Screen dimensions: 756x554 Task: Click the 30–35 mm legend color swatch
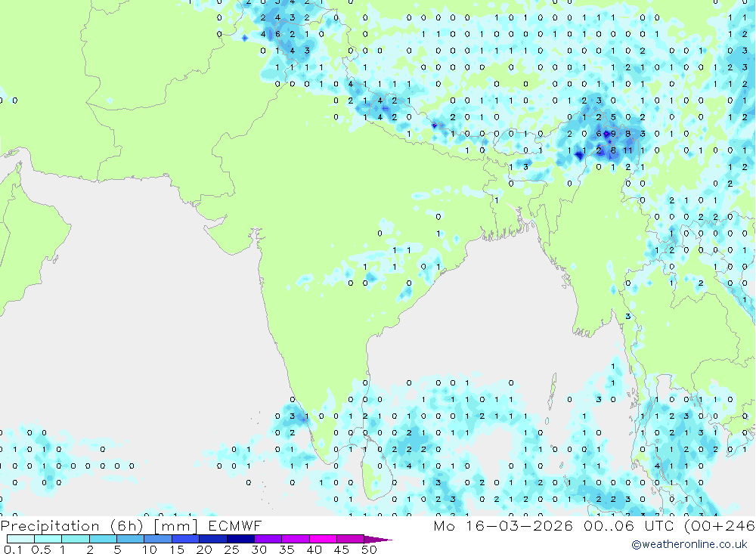click(x=268, y=539)
